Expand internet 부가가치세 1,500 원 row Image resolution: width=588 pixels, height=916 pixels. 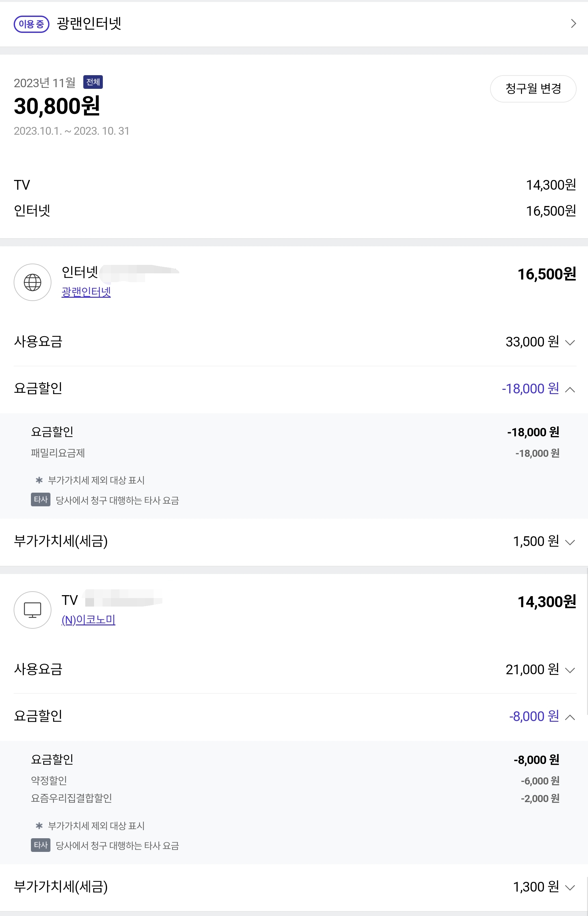click(570, 542)
